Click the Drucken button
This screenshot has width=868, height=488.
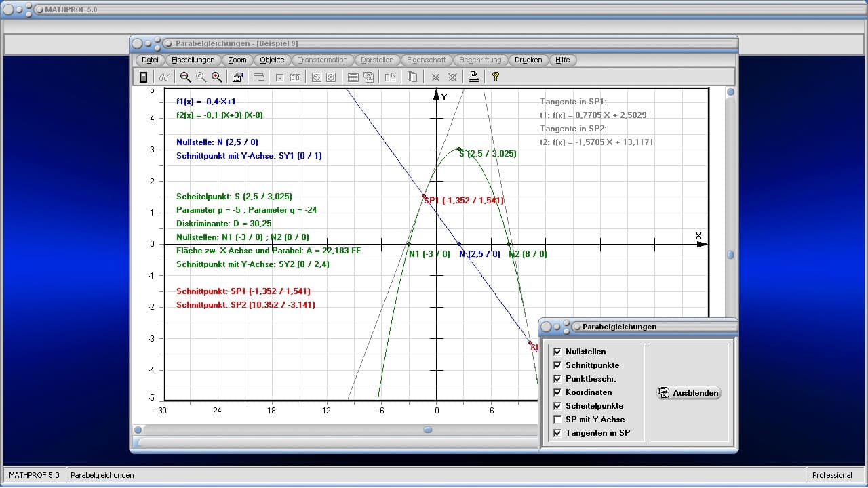coord(528,60)
